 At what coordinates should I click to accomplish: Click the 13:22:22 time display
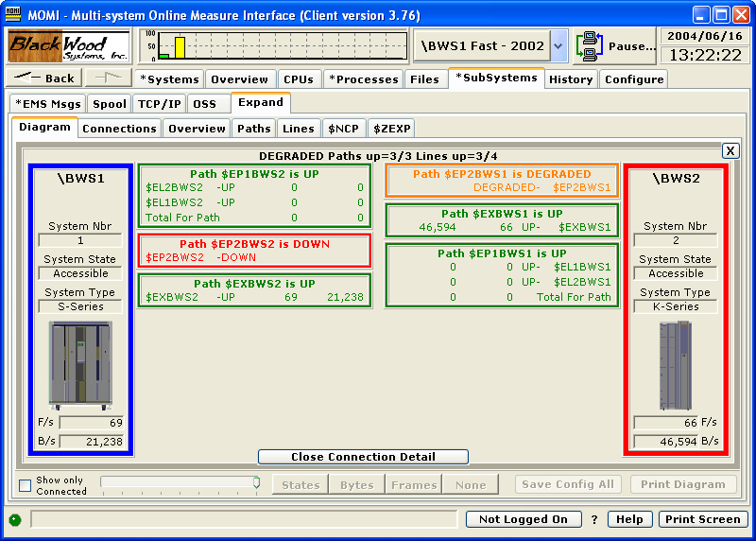[x=705, y=55]
